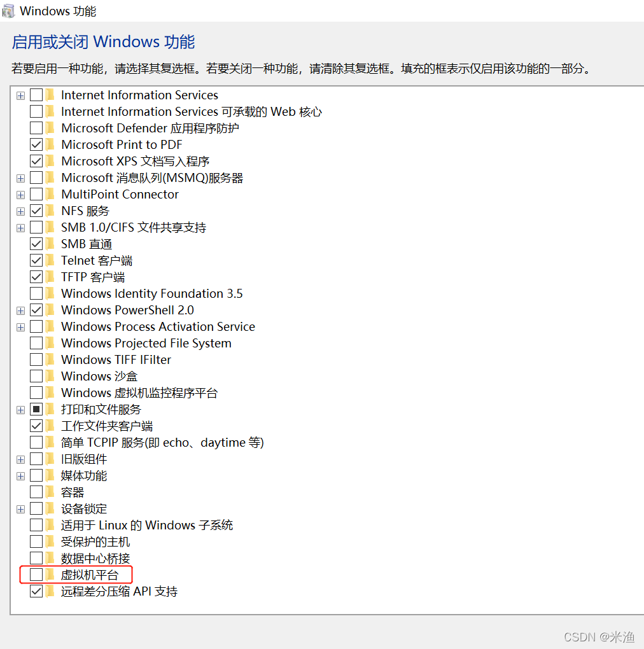Check Windows 虚拟机监控程序平台 checkbox
644x649 pixels.
[36, 393]
